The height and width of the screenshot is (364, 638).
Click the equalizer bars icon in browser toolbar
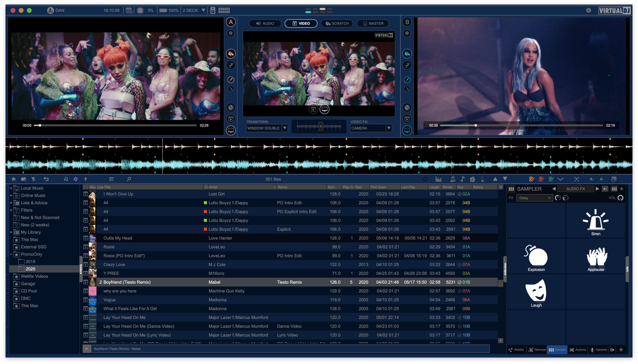(x=438, y=179)
